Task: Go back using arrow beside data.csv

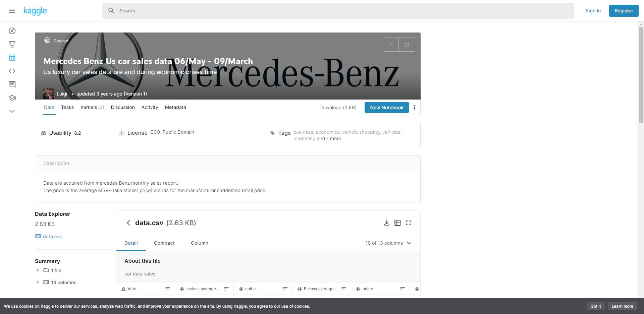Action: point(128,223)
